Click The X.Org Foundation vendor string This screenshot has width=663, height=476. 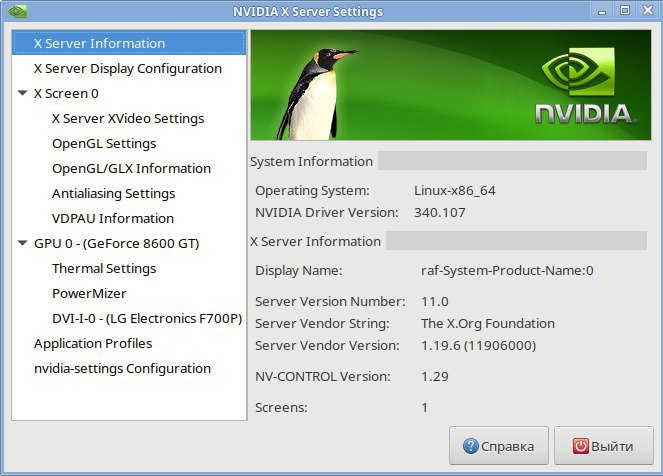tap(488, 323)
